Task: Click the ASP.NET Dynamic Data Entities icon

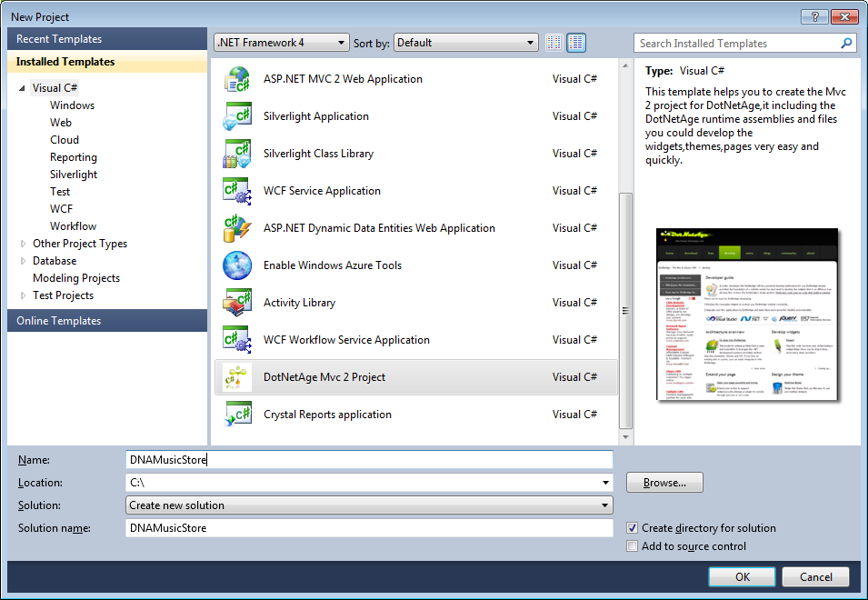Action: pos(237,228)
